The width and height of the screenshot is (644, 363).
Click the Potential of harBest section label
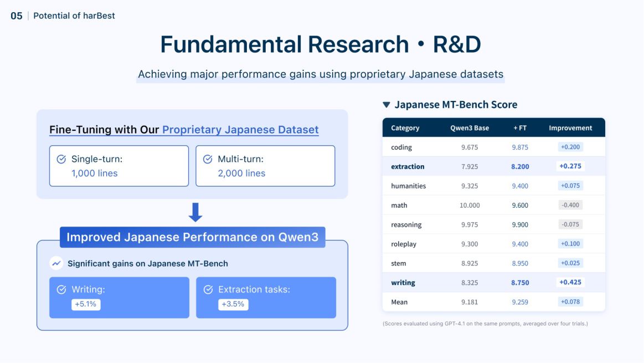pos(74,16)
